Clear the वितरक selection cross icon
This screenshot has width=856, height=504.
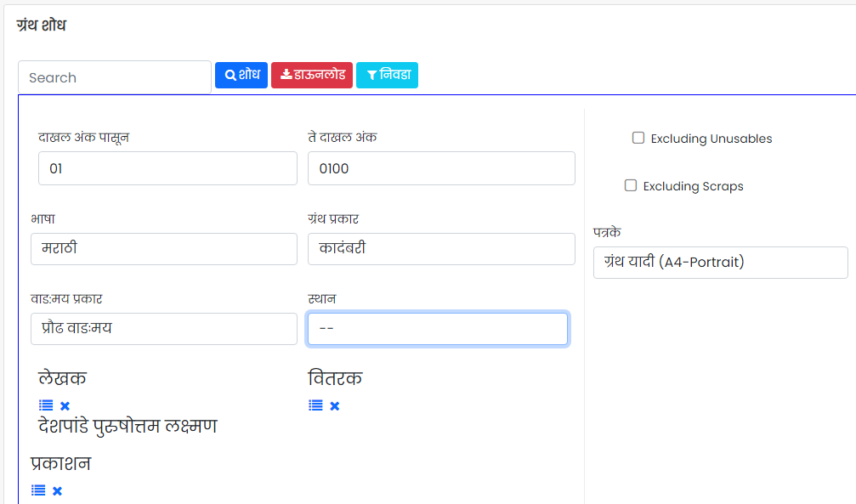pos(335,405)
